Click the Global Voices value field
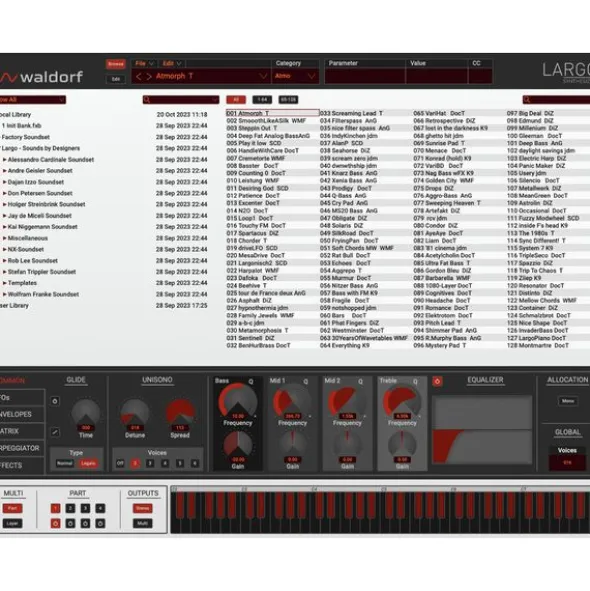This screenshot has width=590, height=591. [x=567, y=462]
